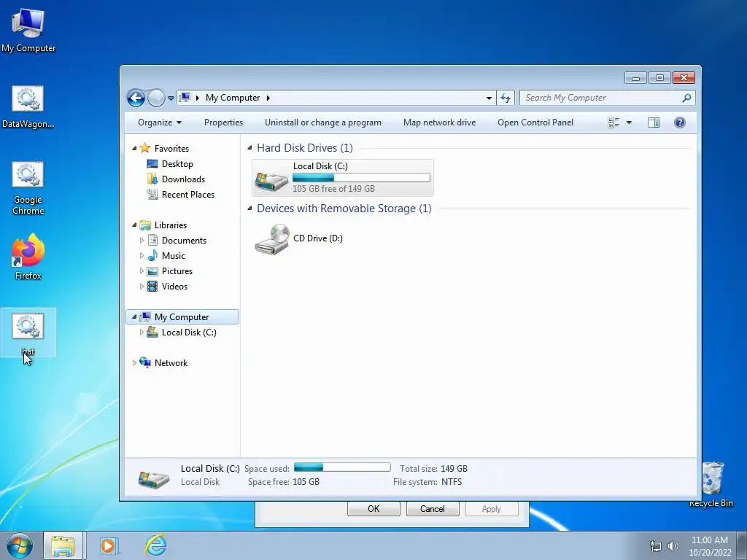
Task: Select Uninstall or change a program
Action: tap(323, 122)
